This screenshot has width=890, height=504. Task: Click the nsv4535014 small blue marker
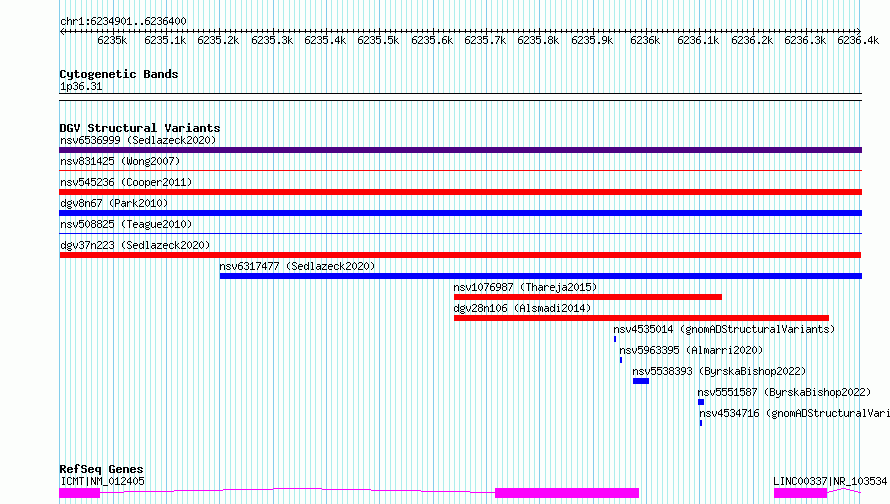pyautogui.click(x=615, y=339)
